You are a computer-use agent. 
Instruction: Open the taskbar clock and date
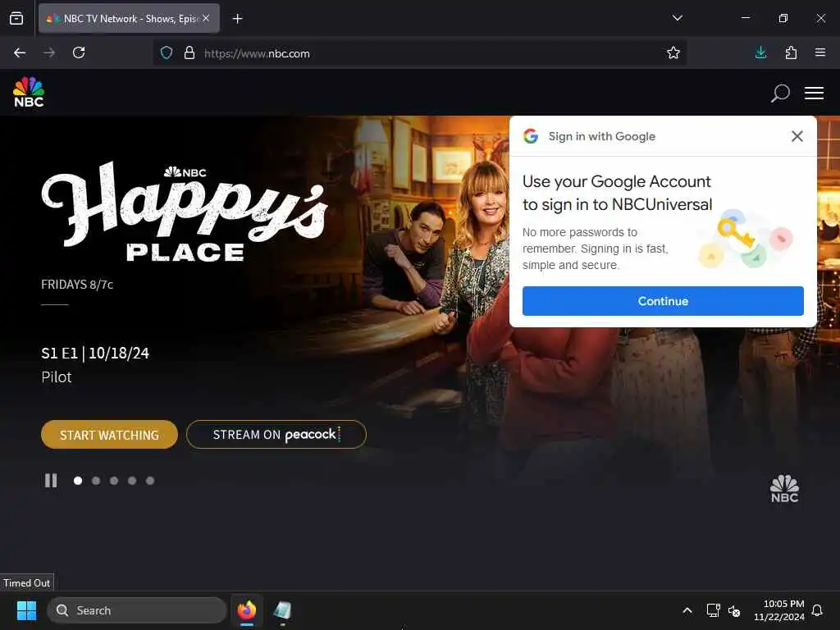point(779,610)
